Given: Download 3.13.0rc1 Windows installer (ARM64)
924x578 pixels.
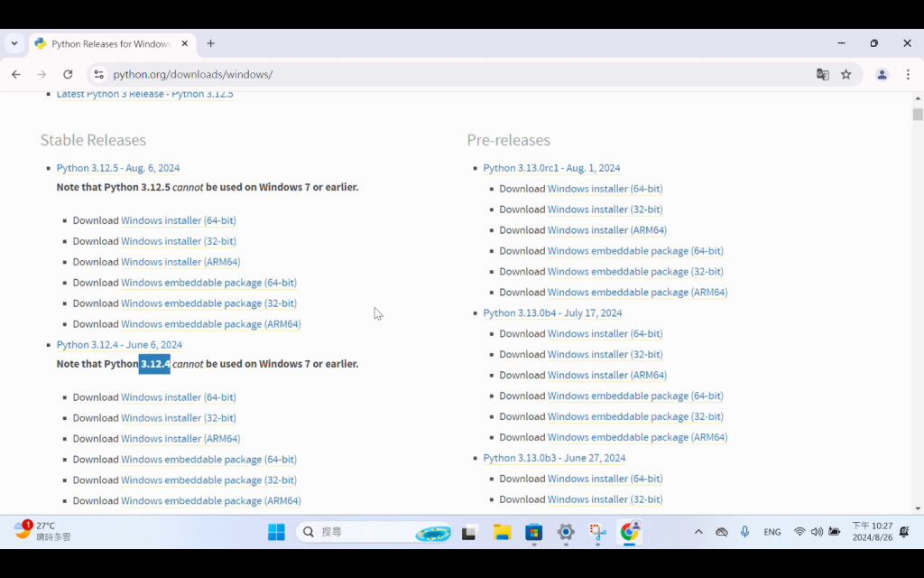Looking at the screenshot, I should point(607,230).
